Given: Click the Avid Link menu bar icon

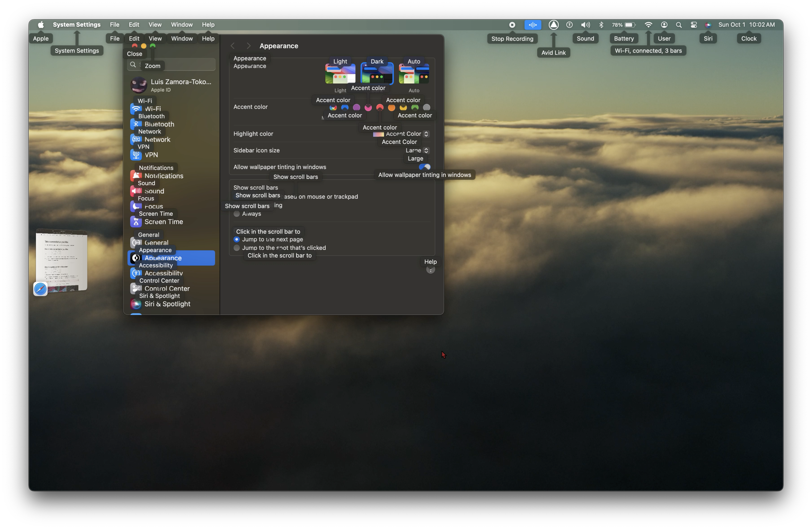Looking at the screenshot, I should 553,25.
